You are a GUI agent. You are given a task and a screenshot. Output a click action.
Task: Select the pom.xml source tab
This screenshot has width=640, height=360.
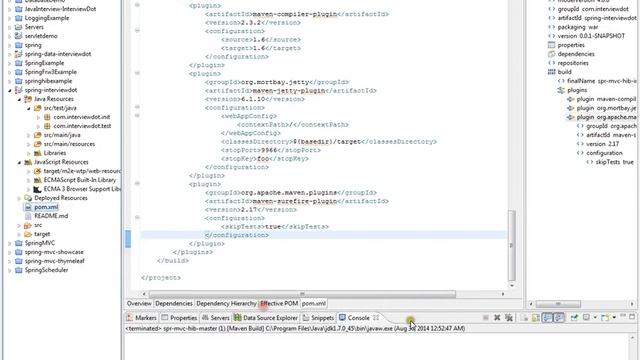tap(313, 303)
